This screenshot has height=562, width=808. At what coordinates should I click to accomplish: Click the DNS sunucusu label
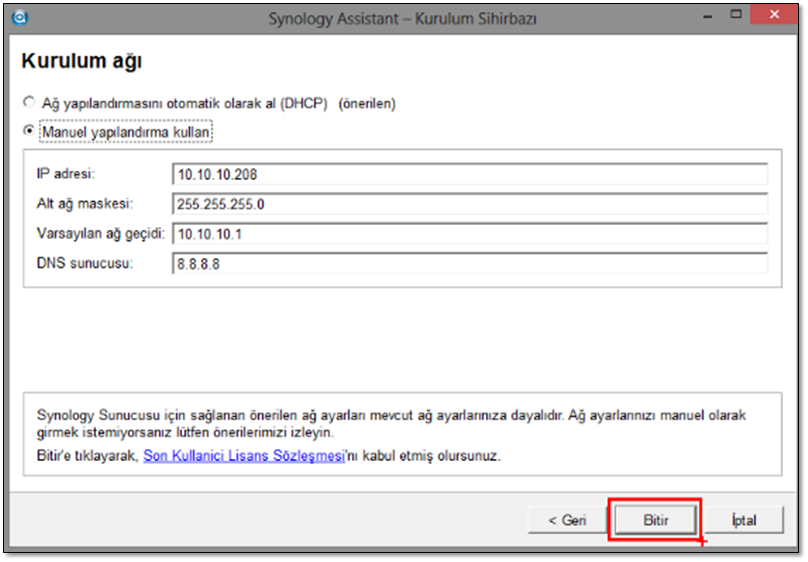85,263
